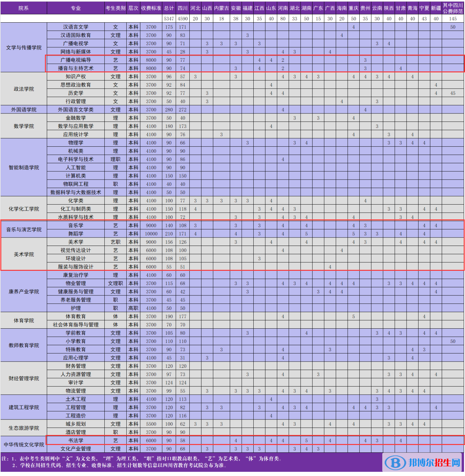Select the 人工智能 major cell

click(x=76, y=167)
